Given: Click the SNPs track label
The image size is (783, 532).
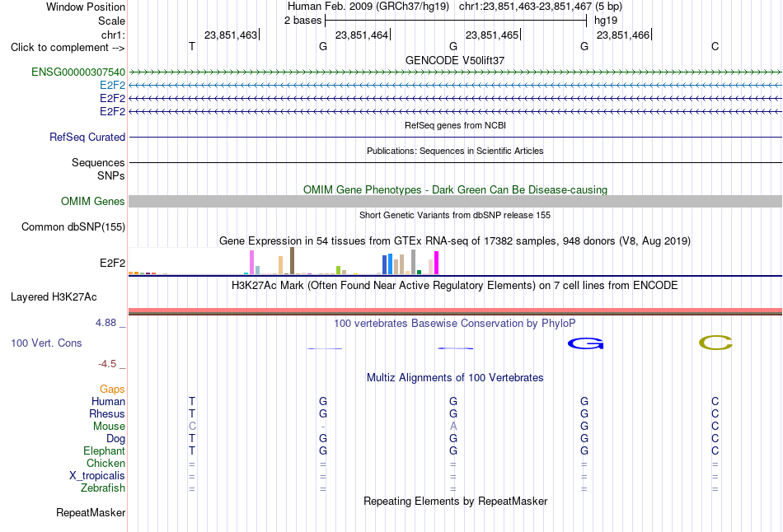Looking at the screenshot, I should pyautogui.click(x=111, y=175).
